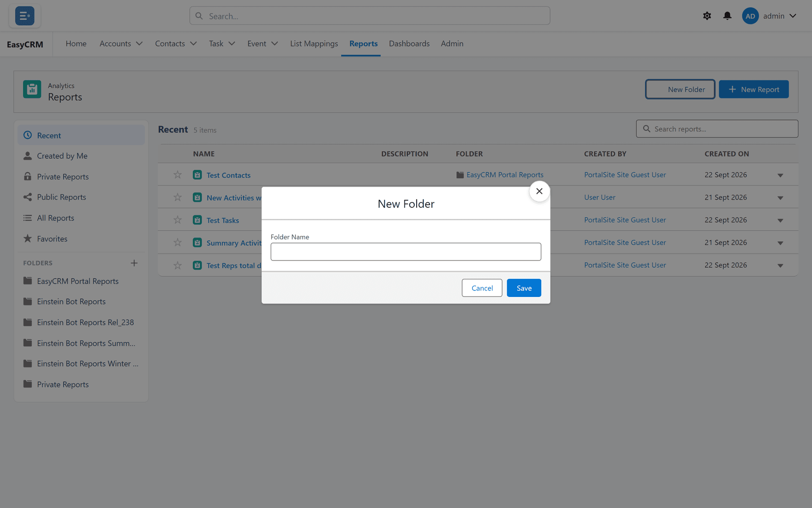Viewport: 812px width, 508px height.
Task: Add a folder with the plus icon
Action: tap(134, 263)
